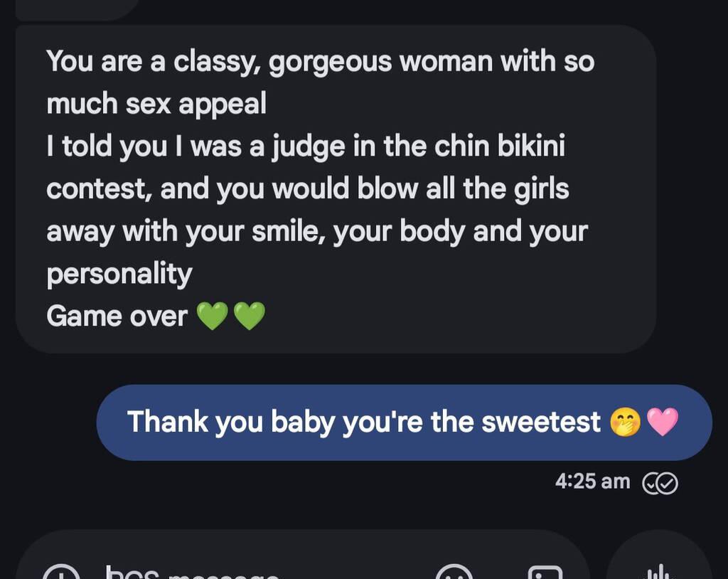Image resolution: width=728 pixels, height=579 pixels.
Task: Tap the partially visible bubble at top
Action: (x=78, y=9)
